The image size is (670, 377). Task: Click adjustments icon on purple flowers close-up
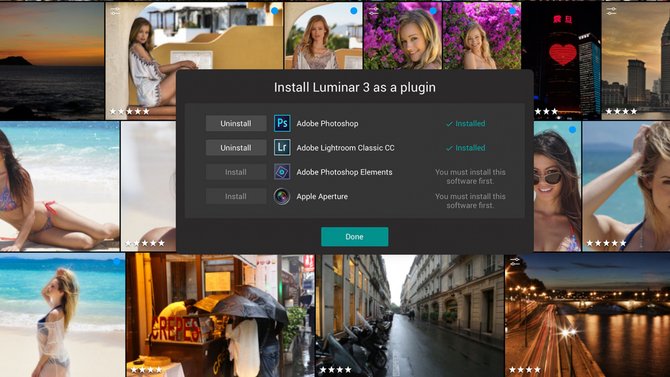click(x=373, y=12)
